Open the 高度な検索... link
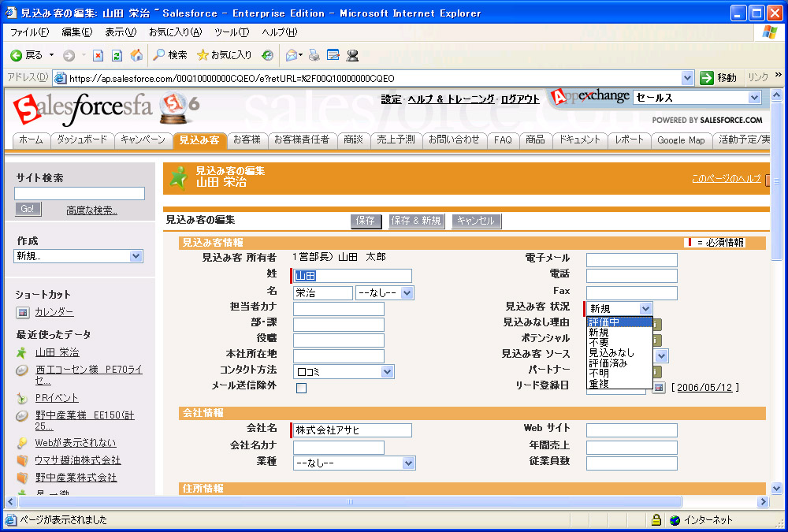Viewport: 788px width, 532px height. [x=92, y=210]
